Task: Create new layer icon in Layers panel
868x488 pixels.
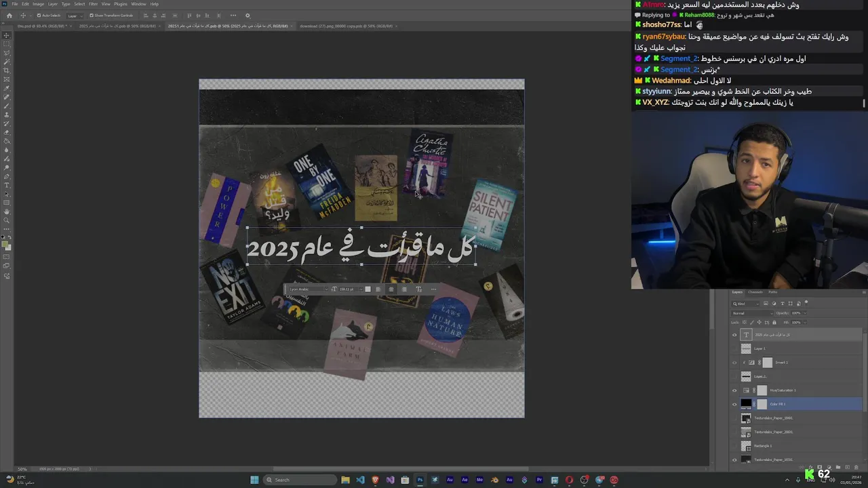Action: 848,467
